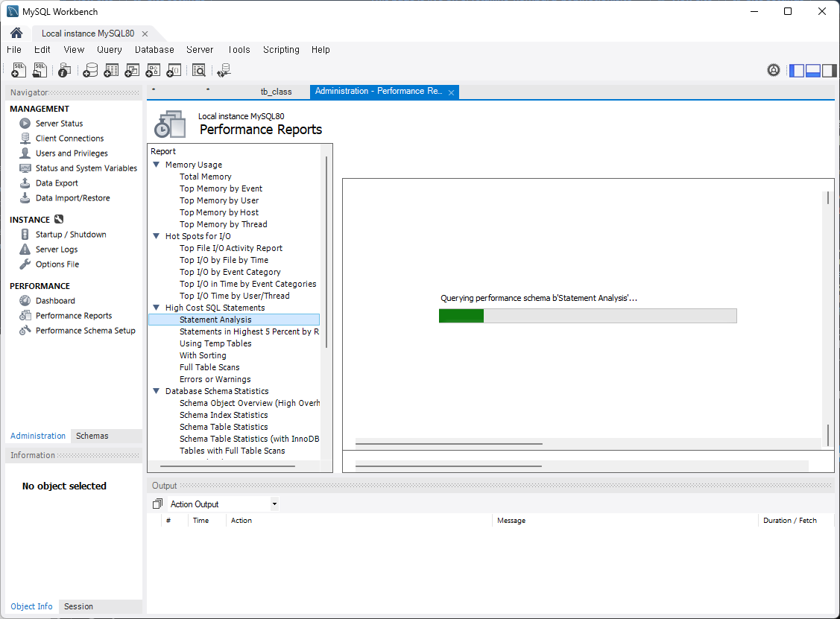
Task: Open Users and Privileges
Action: point(72,153)
